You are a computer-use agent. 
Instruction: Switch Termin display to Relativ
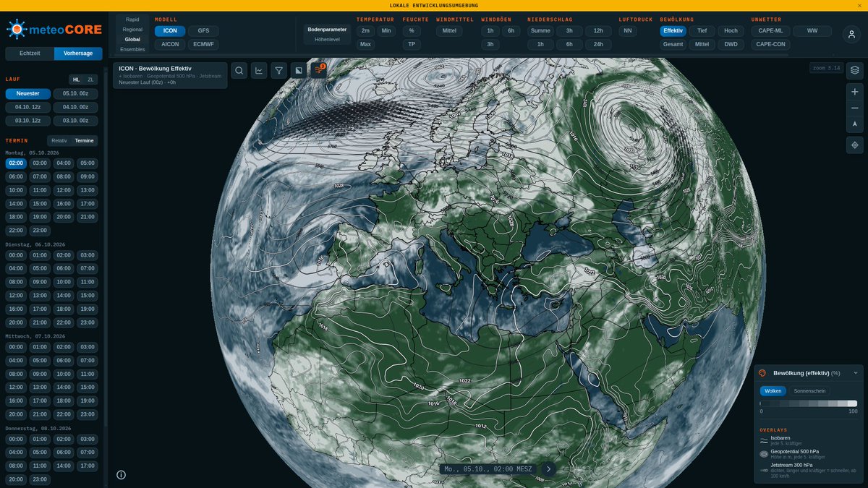click(59, 140)
